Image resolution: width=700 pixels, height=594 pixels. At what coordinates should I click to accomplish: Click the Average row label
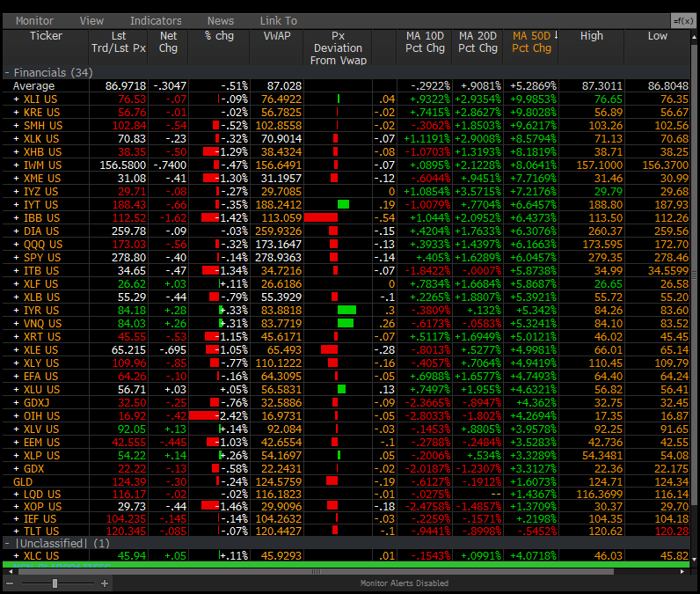(33, 85)
